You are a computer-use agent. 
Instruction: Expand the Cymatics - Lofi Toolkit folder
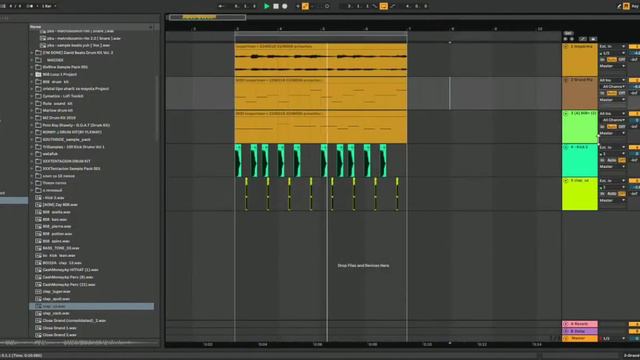32,96
